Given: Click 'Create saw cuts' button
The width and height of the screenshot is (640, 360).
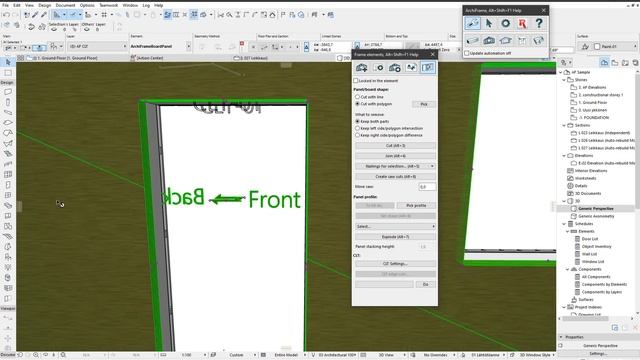Looking at the screenshot, I should (x=395, y=176).
